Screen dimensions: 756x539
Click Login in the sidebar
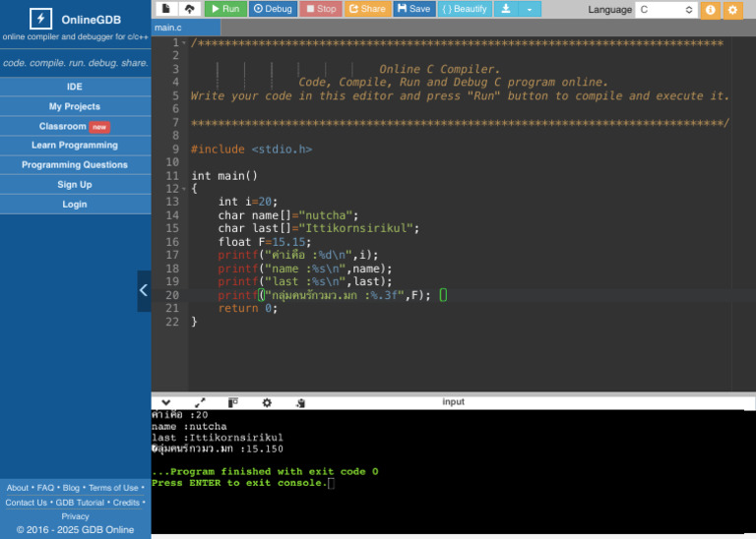click(x=75, y=205)
